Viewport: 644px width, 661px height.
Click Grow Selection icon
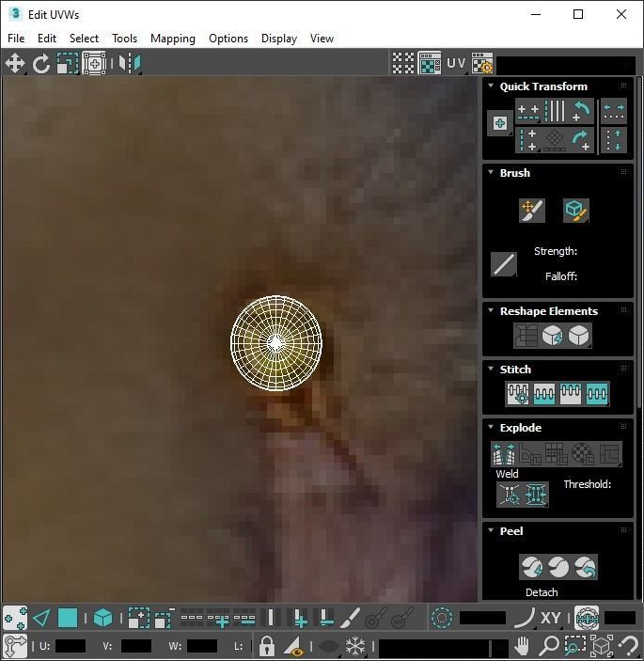(138, 618)
